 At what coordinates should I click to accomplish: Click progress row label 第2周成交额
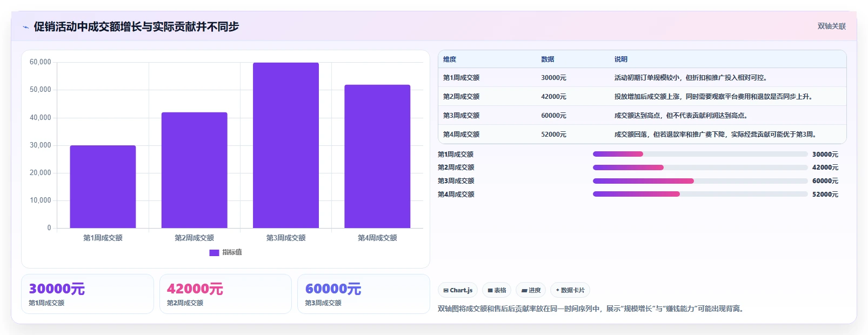pyautogui.click(x=456, y=167)
